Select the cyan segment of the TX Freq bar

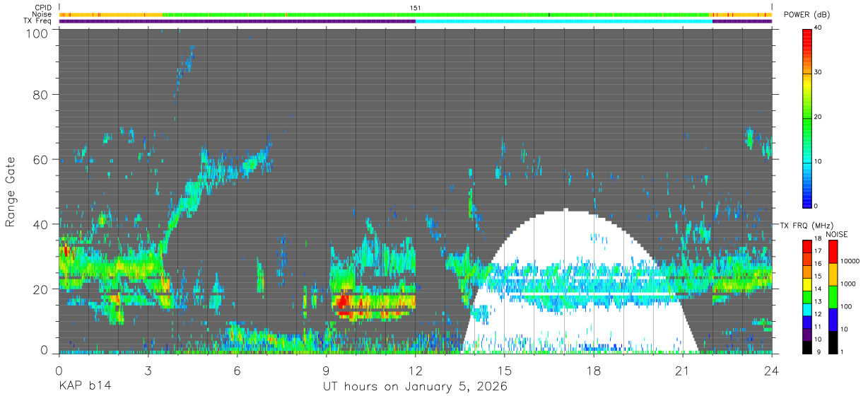point(564,21)
